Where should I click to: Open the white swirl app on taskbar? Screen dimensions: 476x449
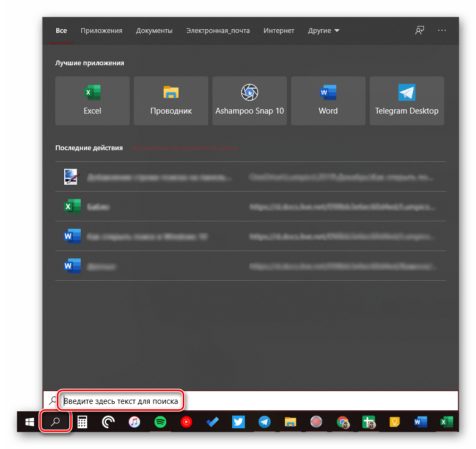[x=108, y=422]
